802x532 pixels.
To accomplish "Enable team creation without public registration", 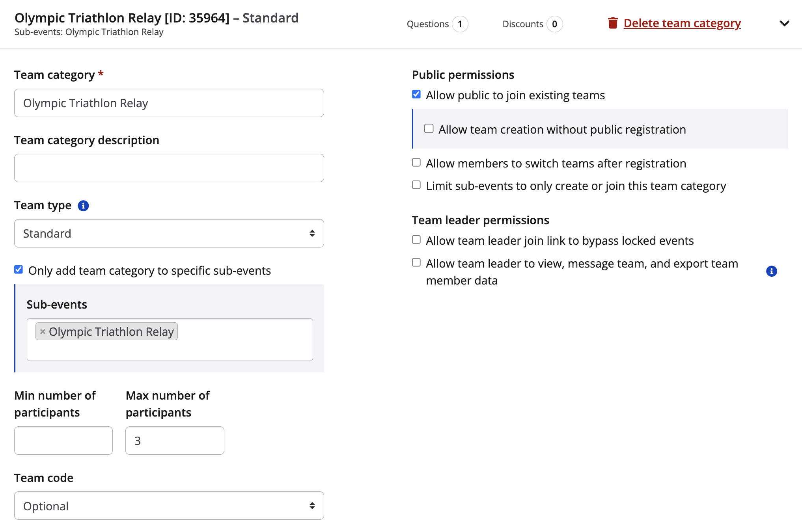I will click(x=429, y=129).
